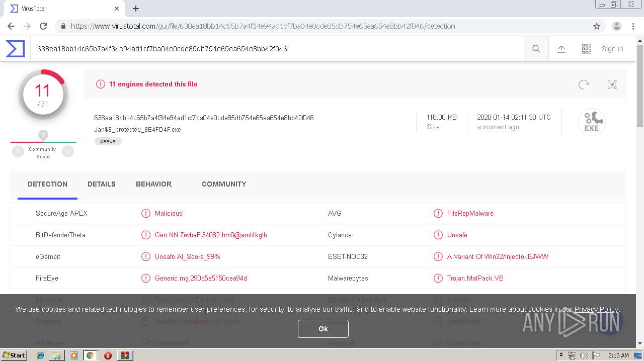Click SecureAge APEX Malicious result

[x=169, y=213]
